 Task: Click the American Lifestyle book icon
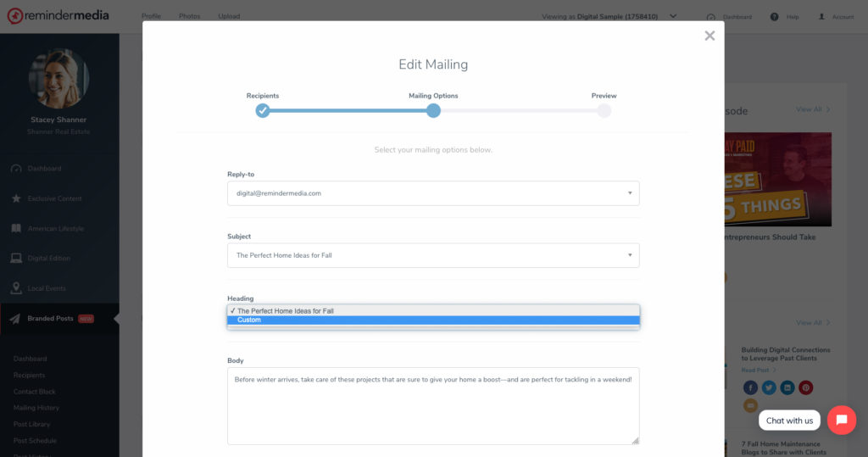16,229
